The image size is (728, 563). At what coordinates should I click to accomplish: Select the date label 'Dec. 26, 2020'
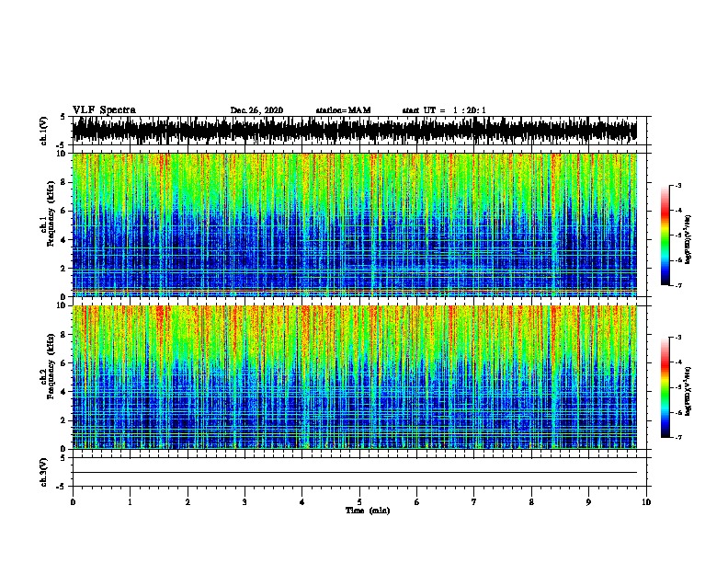pyautogui.click(x=256, y=110)
